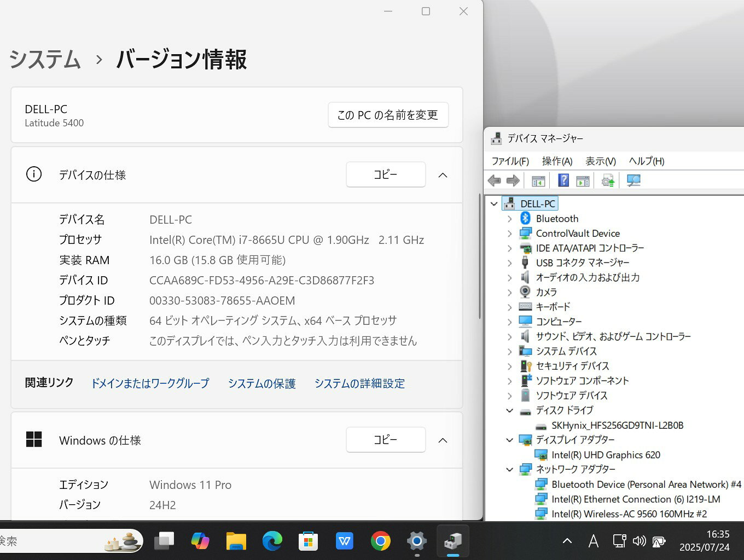Open the ファイル(F) menu
Image resolution: width=744 pixels, height=560 pixels.
(510, 161)
